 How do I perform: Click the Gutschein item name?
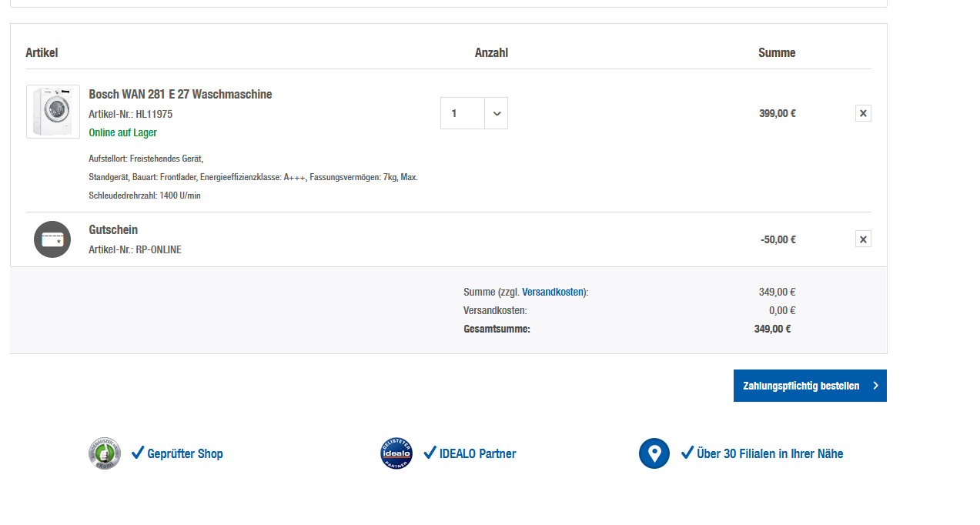113,230
